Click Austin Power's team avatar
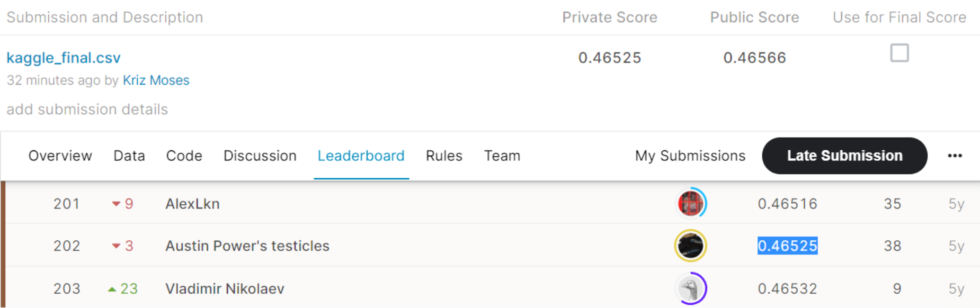This screenshot has width=980, height=308. pyautogui.click(x=690, y=246)
